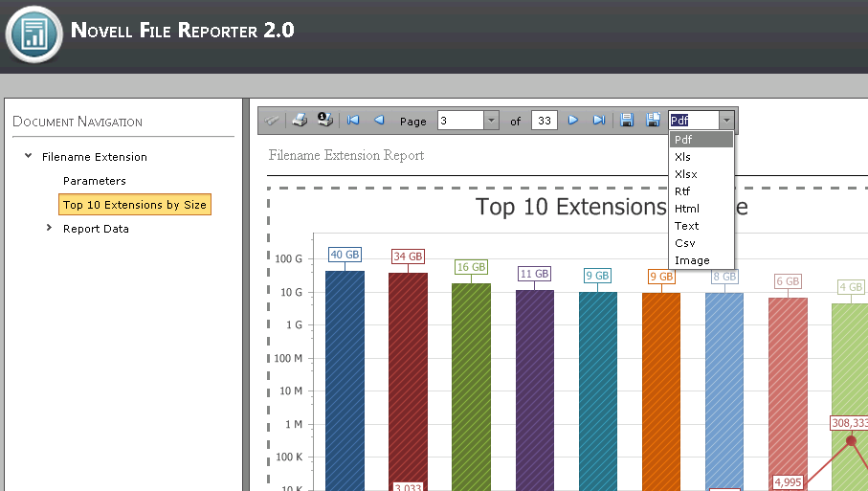Choose Xlsx export format
868x491 pixels.
coord(701,174)
